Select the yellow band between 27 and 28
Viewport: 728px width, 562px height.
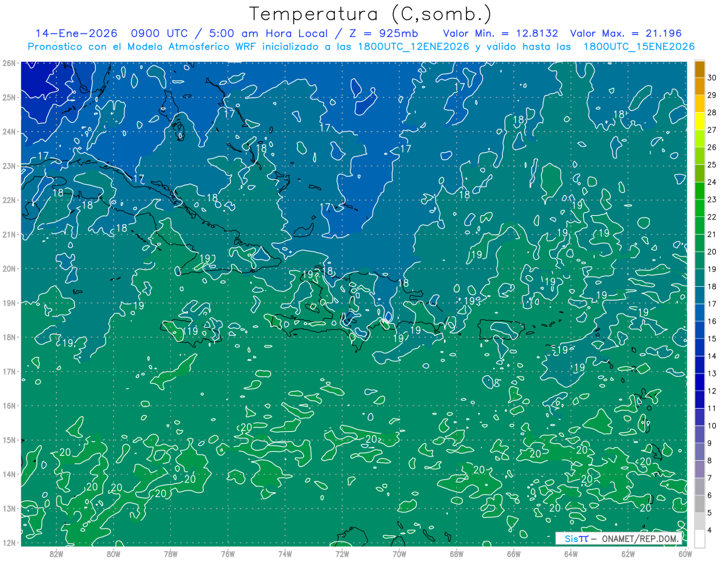click(699, 121)
